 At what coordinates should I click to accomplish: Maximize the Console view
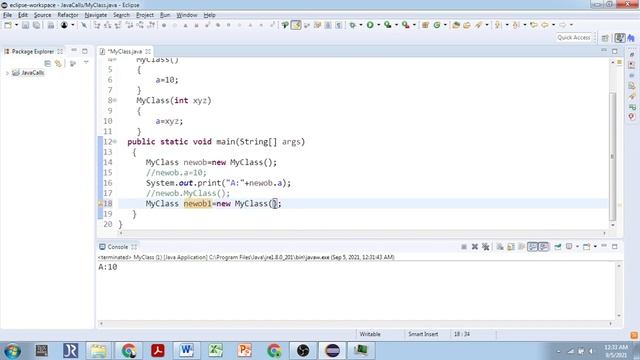click(615, 247)
